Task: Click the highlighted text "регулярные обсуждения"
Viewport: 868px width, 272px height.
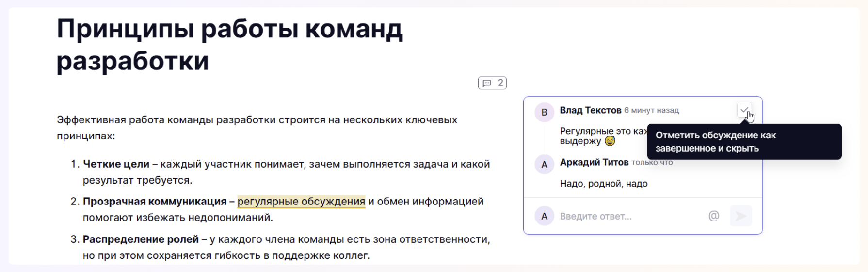Action: [301, 202]
